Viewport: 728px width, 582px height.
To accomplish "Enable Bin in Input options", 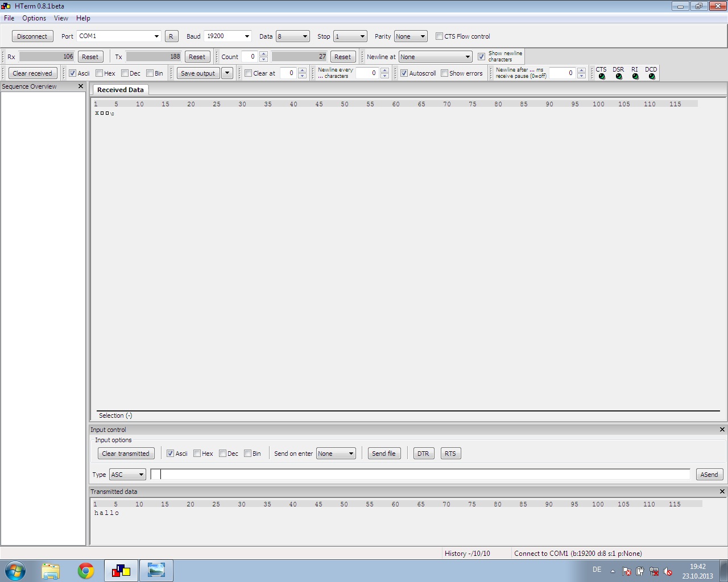I will pos(247,454).
